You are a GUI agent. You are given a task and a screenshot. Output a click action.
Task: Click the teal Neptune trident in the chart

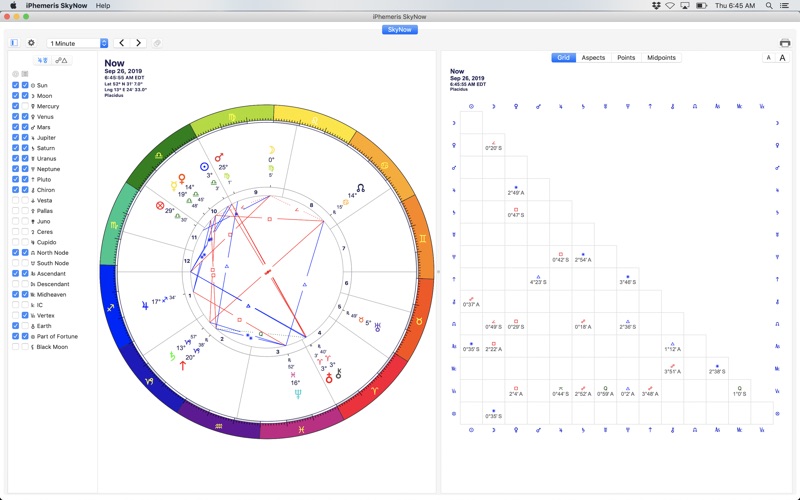[298, 394]
